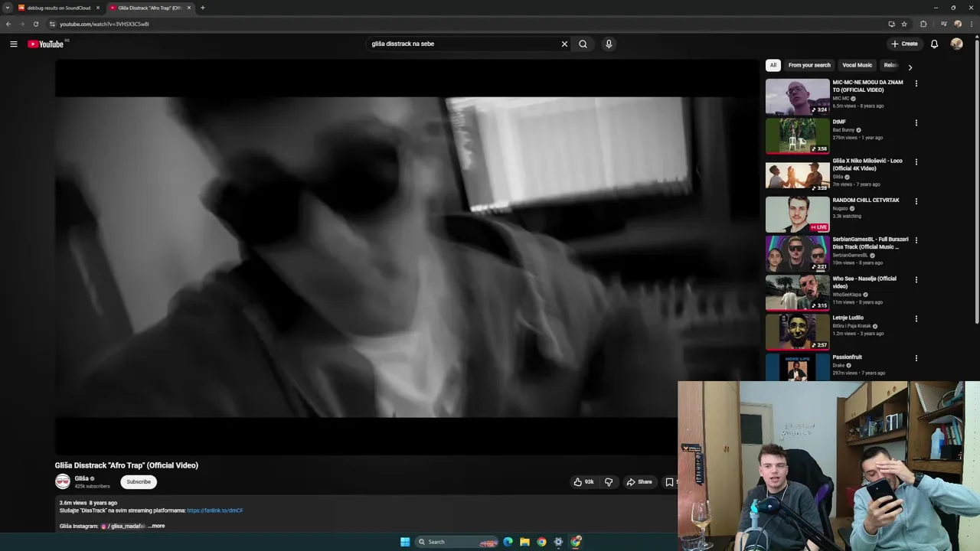
Task: Open the YouTube account avatar menu
Action: 956,44
